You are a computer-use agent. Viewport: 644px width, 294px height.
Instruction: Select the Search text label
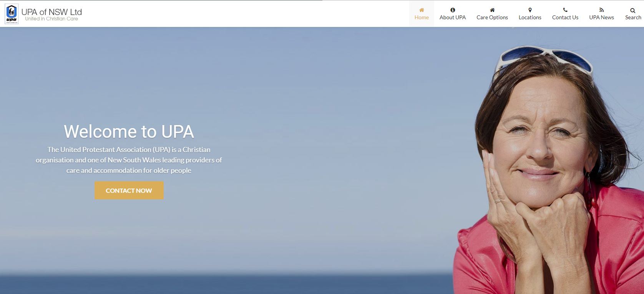pos(633,17)
